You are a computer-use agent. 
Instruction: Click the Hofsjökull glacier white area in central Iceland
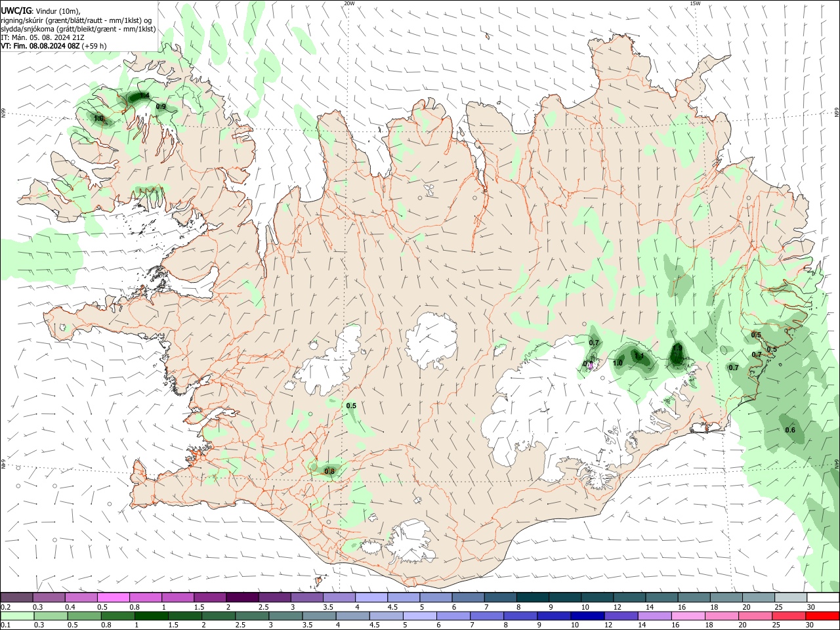point(430,341)
